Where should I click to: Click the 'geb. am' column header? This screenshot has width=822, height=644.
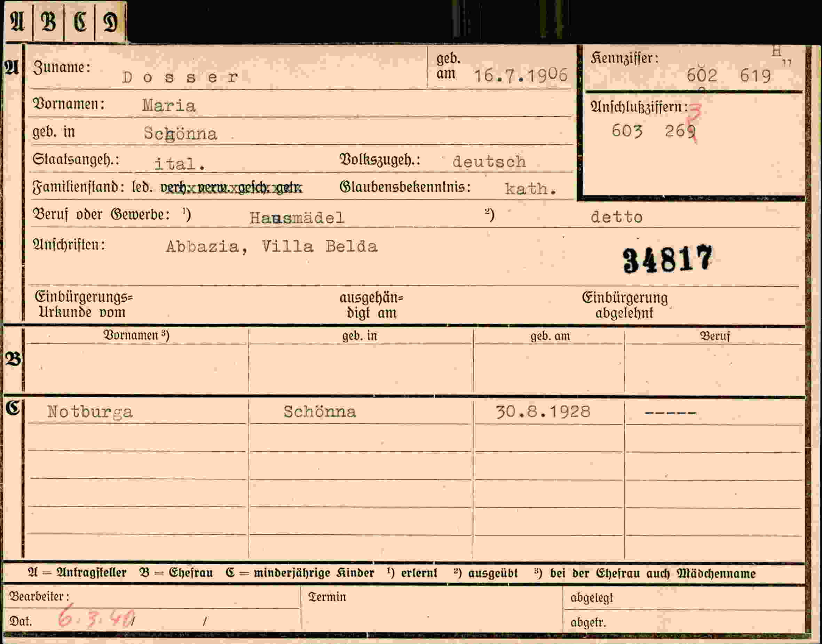pyautogui.click(x=550, y=336)
